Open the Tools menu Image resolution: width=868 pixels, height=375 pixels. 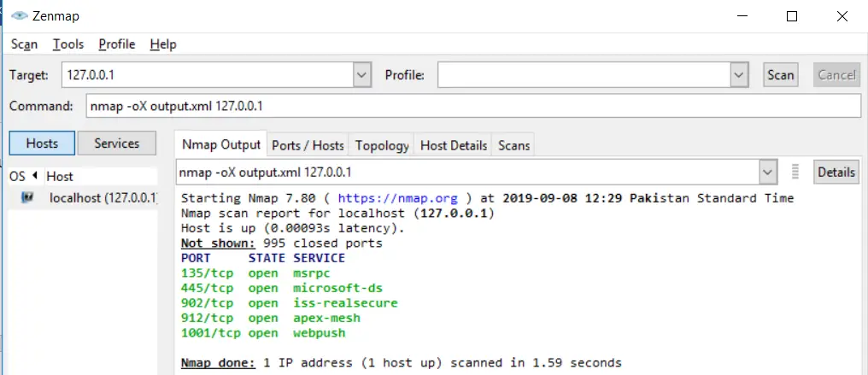[x=68, y=44]
